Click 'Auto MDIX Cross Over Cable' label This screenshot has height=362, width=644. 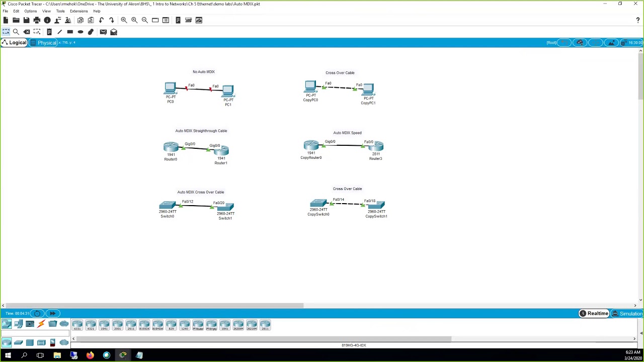tap(200, 192)
